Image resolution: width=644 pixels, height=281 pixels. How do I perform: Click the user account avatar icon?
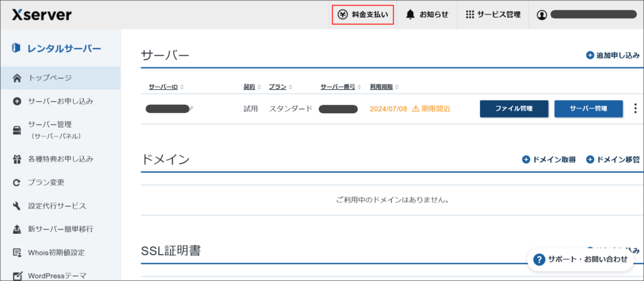pyautogui.click(x=542, y=15)
